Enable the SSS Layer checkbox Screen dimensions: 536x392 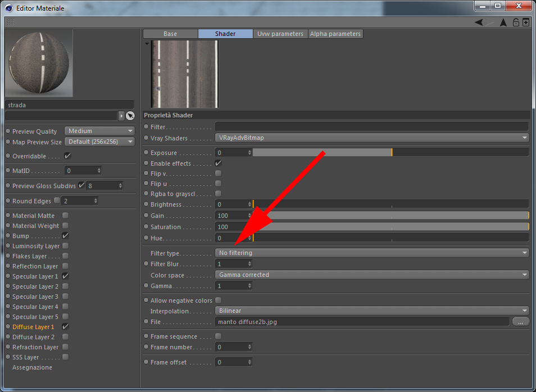click(x=65, y=357)
